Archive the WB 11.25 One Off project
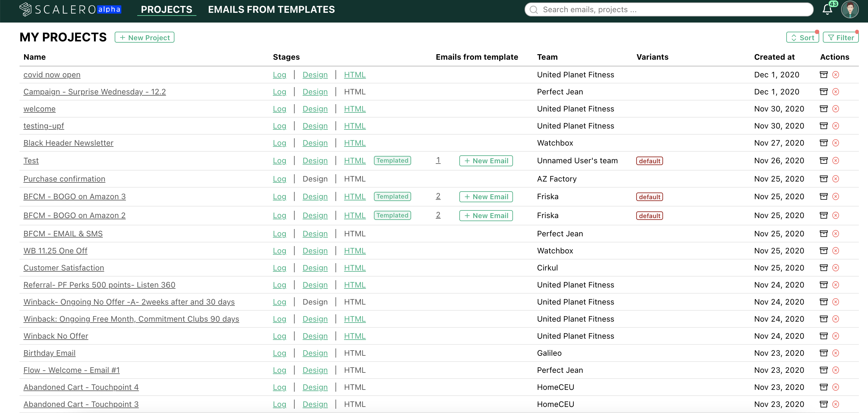The height and width of the screenshot is (413, 868). click(x=823, y=250)
